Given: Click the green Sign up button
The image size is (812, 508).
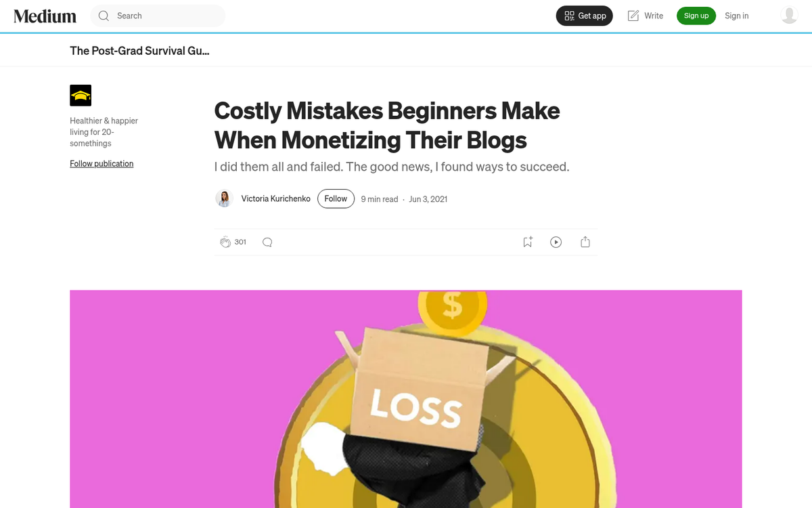Looking at the screenshot, I should pos(696,16).
